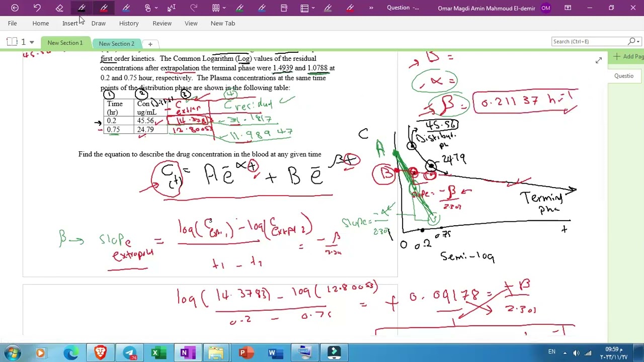Image resolution: width=644 pixels, height=362 pixels.
Task: Open the on-screen keyboard taskbar icon
Action: [x=305, y=353]
